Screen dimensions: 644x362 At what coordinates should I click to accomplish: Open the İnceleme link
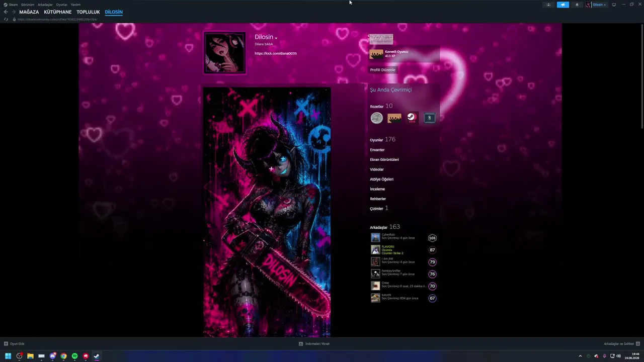click(377, 189)
